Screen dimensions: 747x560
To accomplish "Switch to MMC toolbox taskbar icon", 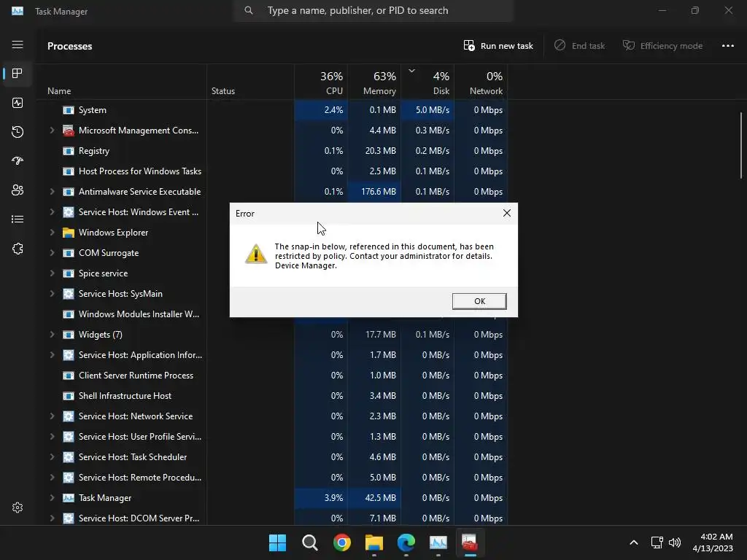I will pos(470,542).
